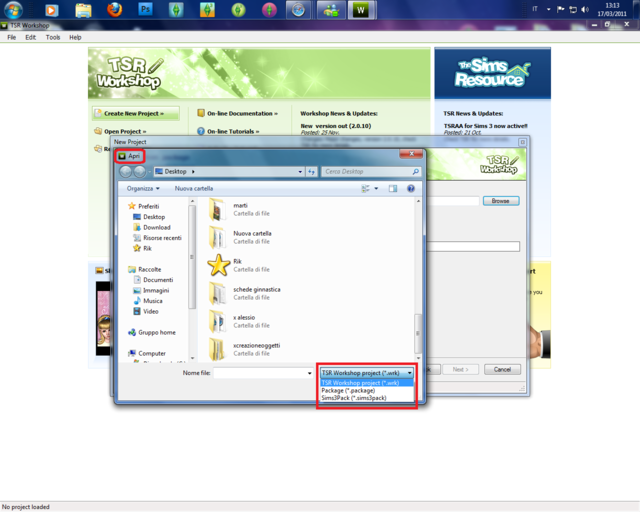Viewport: 640px width, 512px height.
Task: Open the Help menu
Action: (75, 37)
